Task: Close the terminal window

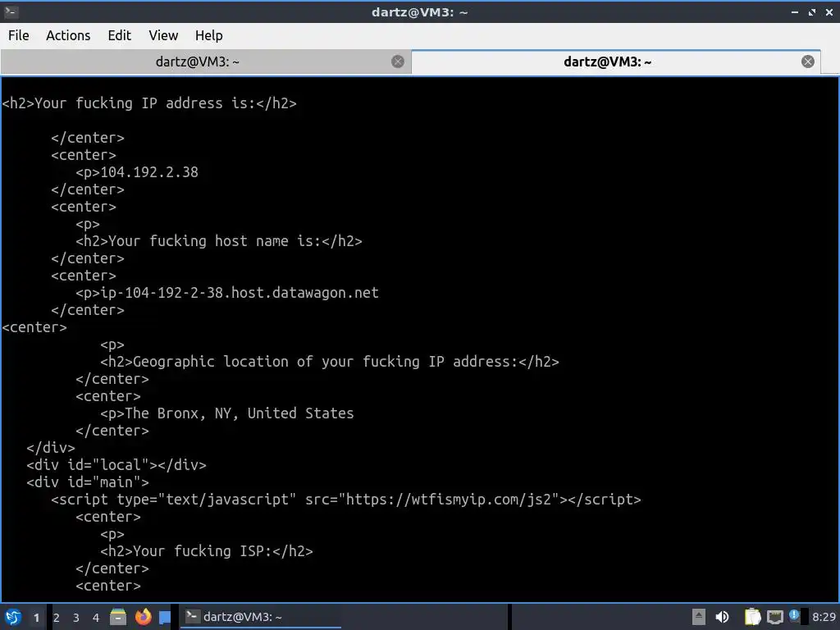Action: (x=829, y=11)
